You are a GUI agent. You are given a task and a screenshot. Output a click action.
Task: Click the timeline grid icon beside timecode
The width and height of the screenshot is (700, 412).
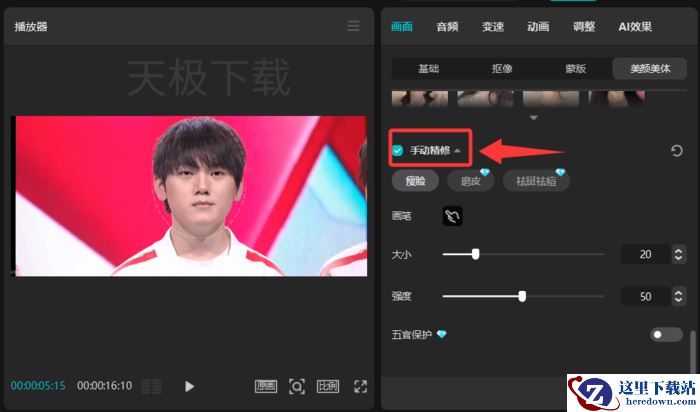click(151, 386)
